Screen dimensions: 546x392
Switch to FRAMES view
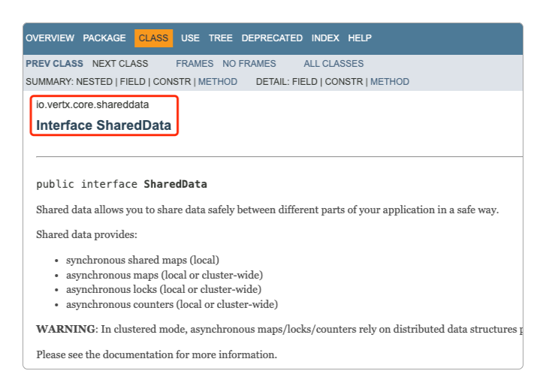[195, 64]
